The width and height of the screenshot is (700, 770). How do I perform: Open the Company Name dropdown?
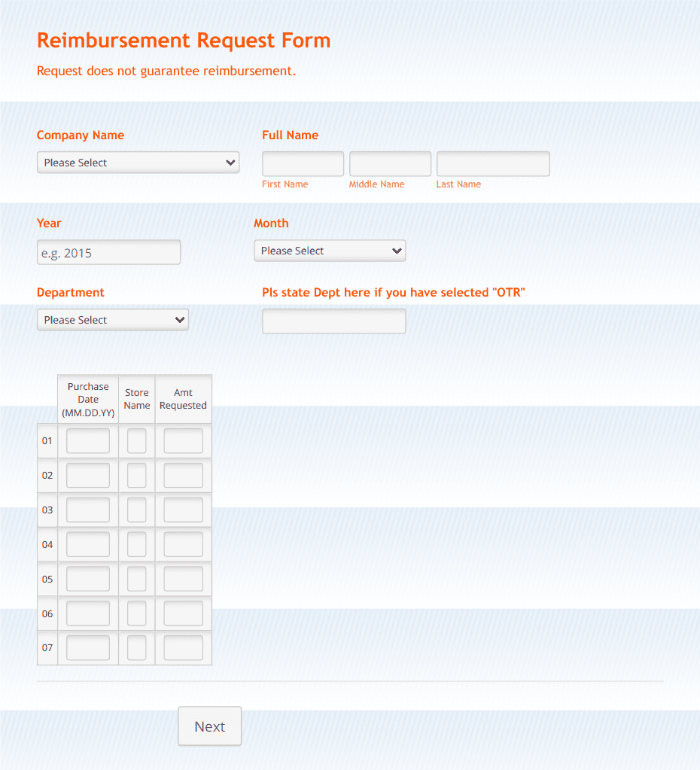[138, 163]
